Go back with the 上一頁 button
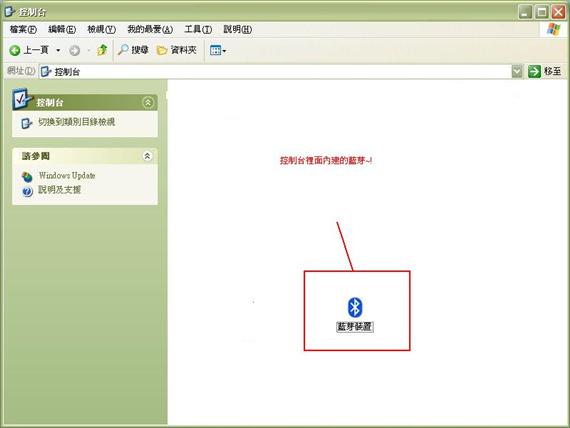The image size is (570, 428). pos(29,50)
